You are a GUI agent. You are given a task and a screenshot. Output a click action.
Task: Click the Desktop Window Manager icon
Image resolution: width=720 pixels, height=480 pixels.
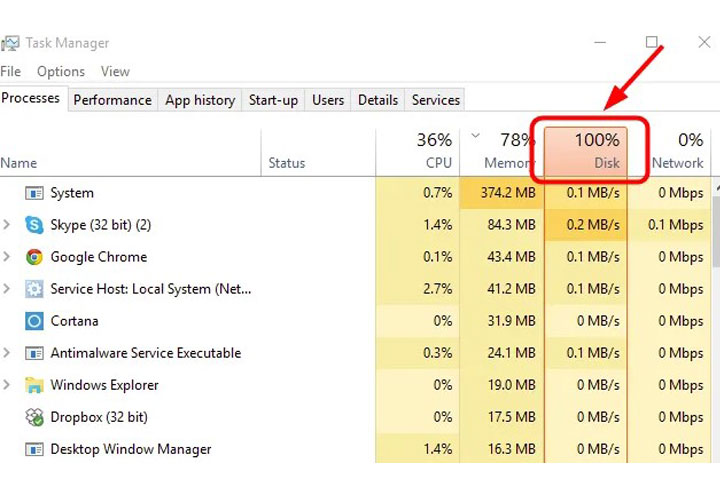point(34,449)
